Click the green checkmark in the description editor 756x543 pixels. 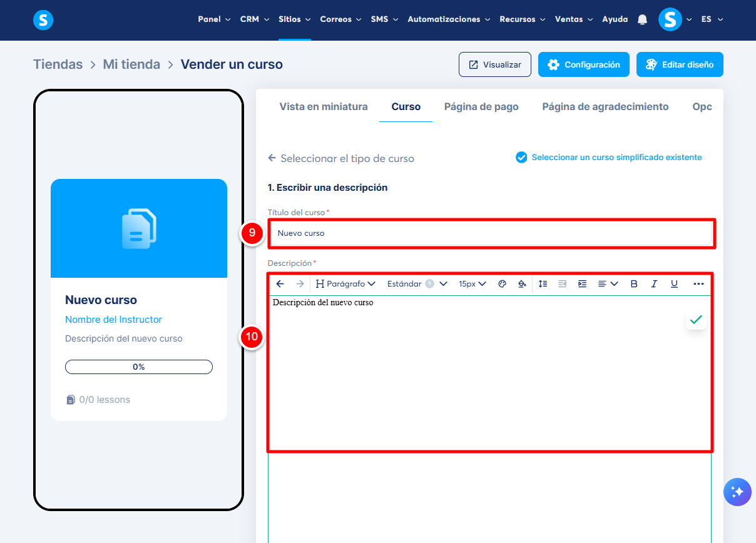696,320
